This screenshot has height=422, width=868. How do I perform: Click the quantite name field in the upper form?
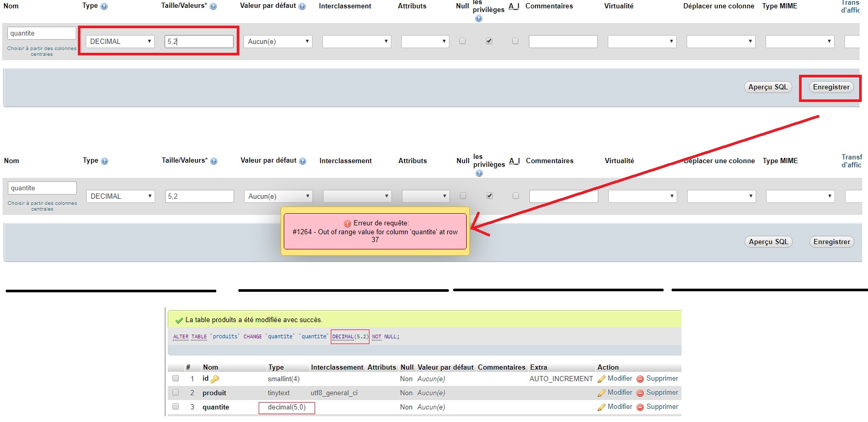pyautogui.click(x=42, y=33)
